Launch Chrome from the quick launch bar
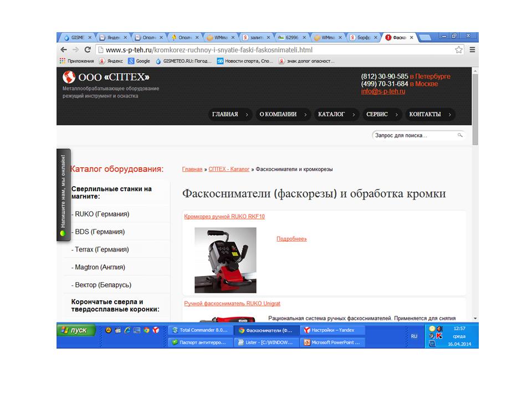The height and width of the screenshot is (399, 532). 146,330
